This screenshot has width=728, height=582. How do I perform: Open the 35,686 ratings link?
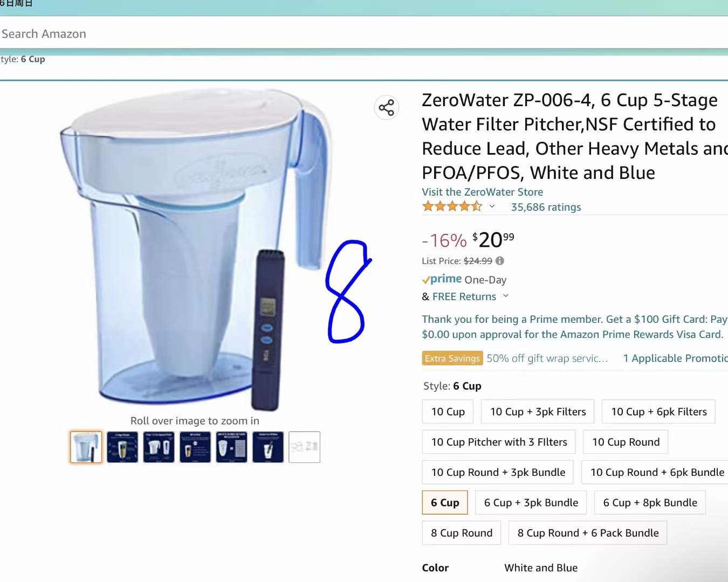coord(546,207)
